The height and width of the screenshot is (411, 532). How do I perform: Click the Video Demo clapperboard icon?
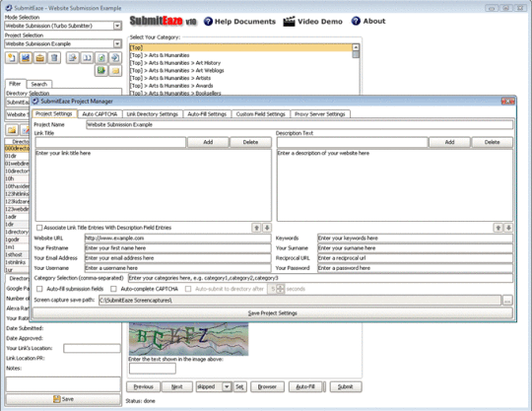click(289, 22)
